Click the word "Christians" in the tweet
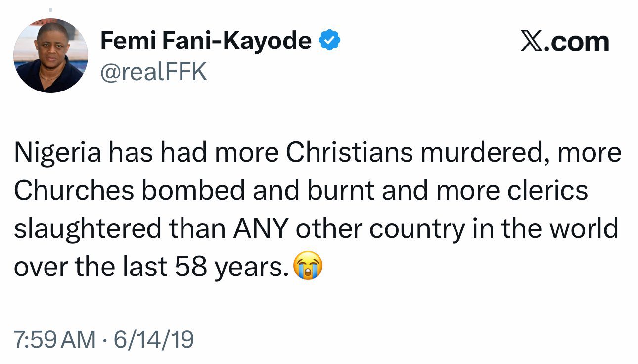The height and width of the screenshot is (364, 638). 350,153
